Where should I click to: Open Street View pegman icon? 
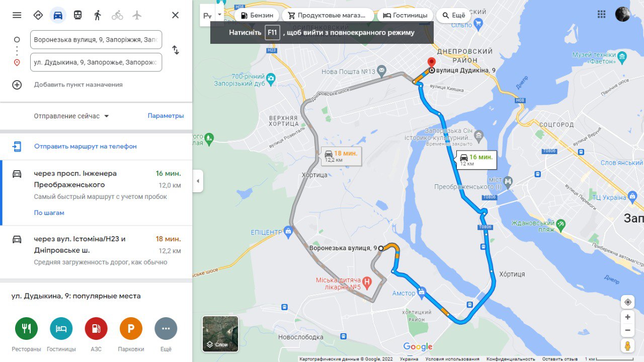coord(627,346)
